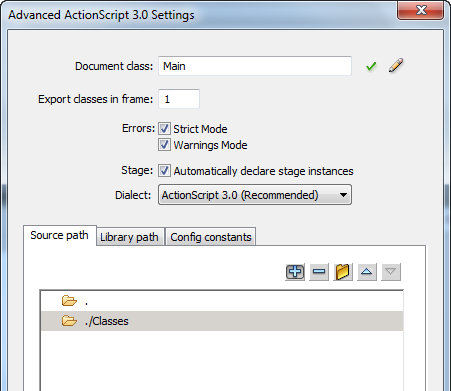The width and height of the screenshot is (451, 391).
Task: Move path down with gray arrow
Action: [391, 272]
